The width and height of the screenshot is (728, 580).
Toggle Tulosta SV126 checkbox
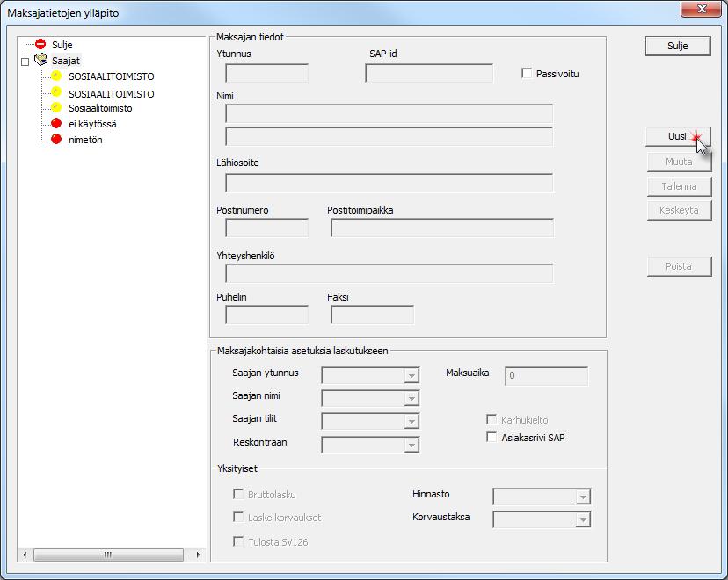click(238, 541)
